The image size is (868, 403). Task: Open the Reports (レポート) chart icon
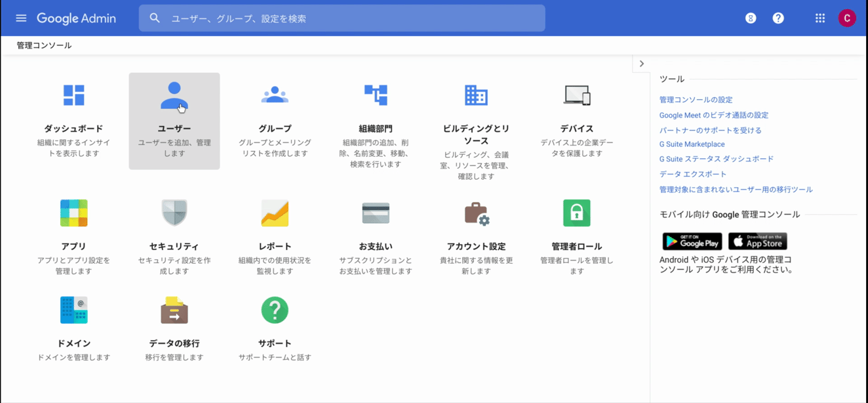point(275,213)
